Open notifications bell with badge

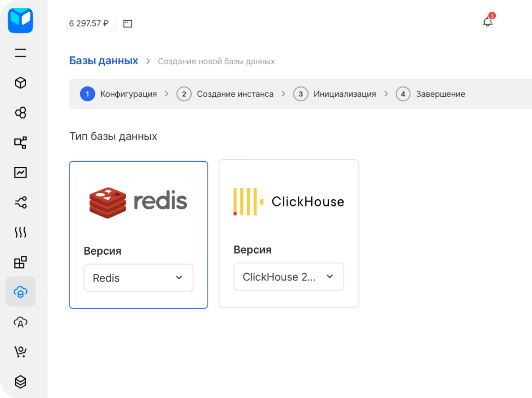pos(488,21)
